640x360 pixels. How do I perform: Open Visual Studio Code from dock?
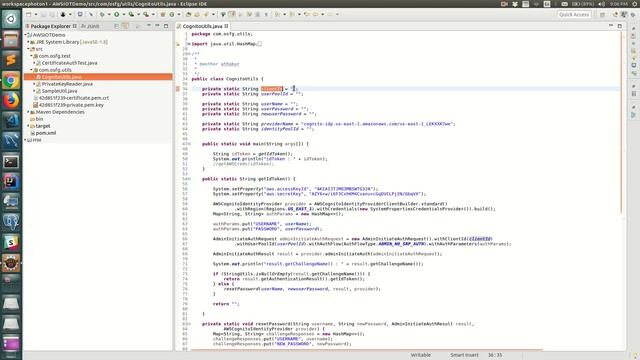(x=11, y=121)
